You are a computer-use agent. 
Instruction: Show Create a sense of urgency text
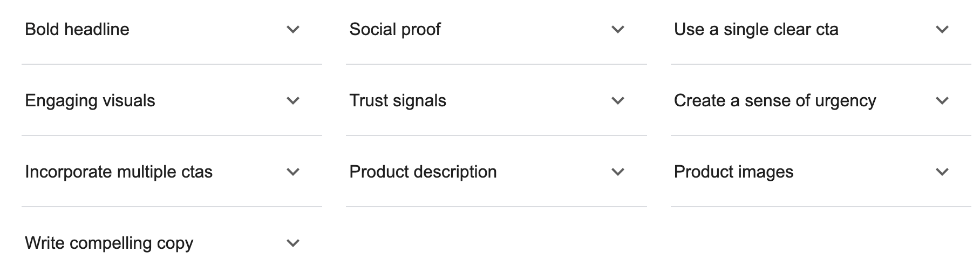tap(775, 101)
